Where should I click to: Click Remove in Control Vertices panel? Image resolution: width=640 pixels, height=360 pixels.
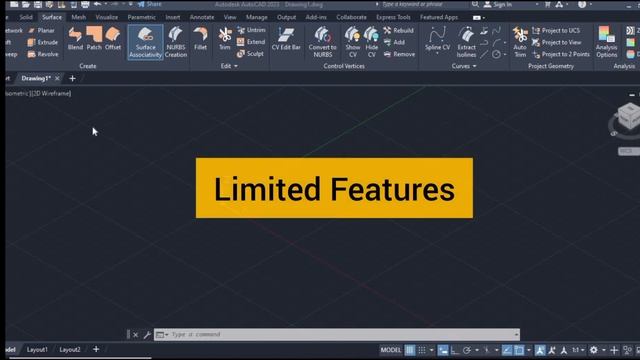399,54
